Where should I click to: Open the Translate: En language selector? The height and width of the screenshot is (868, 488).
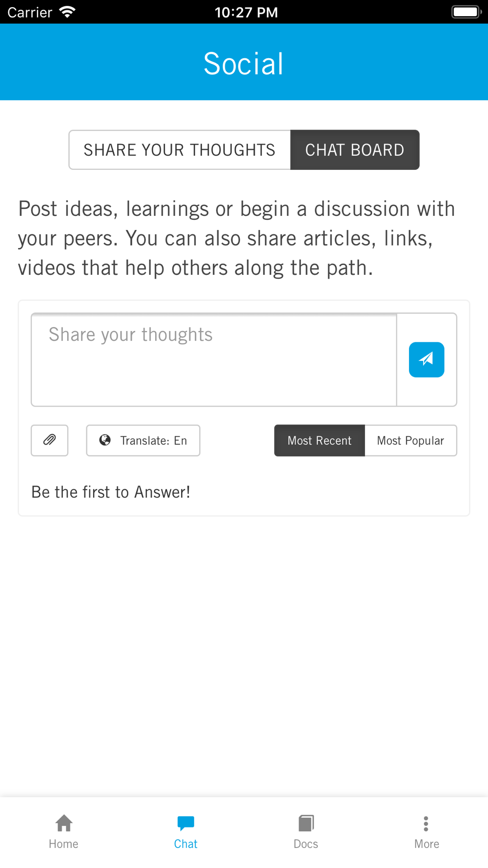pos(143,440)
